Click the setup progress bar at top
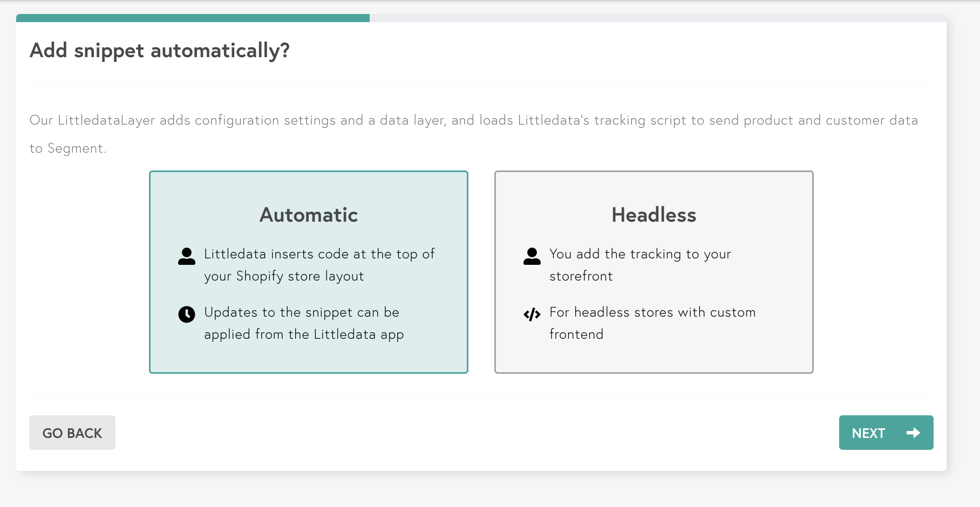This screenshot has width=980, height=507. coord(481,18)
